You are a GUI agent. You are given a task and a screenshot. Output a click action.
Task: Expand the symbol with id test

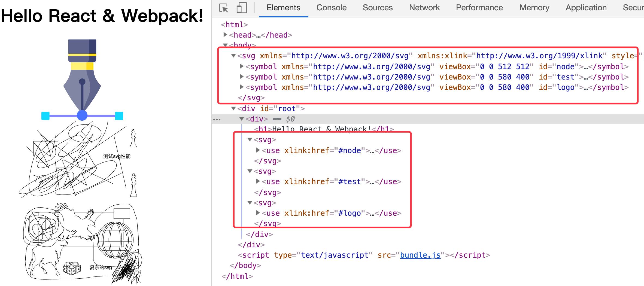coord(242,77)
